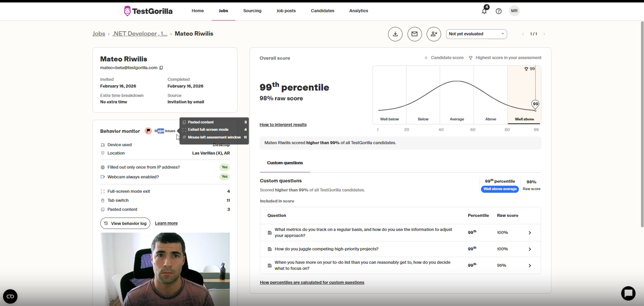This screenshot has width=644, height=306.
Task: Click the history icon in View behavior log
Action: tap(106, 223)
